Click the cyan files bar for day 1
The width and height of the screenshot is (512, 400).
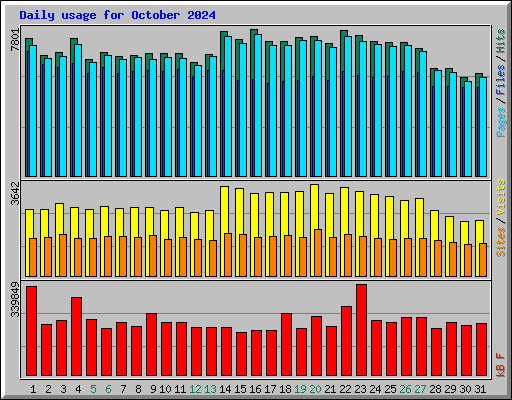click(x=33, y=111)
